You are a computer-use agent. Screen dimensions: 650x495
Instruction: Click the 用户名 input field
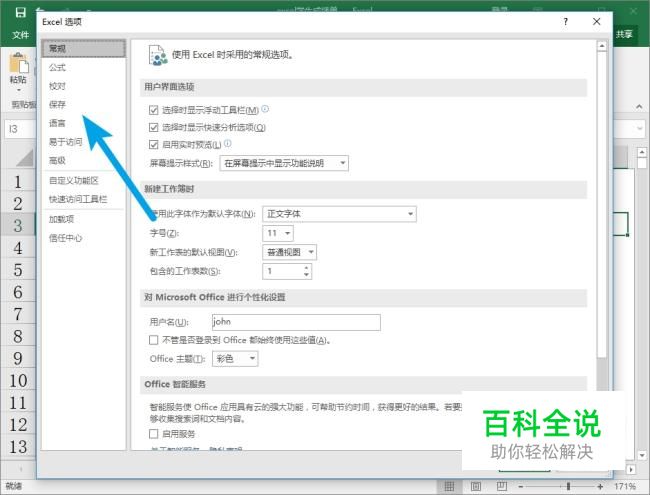coord(296,322)
